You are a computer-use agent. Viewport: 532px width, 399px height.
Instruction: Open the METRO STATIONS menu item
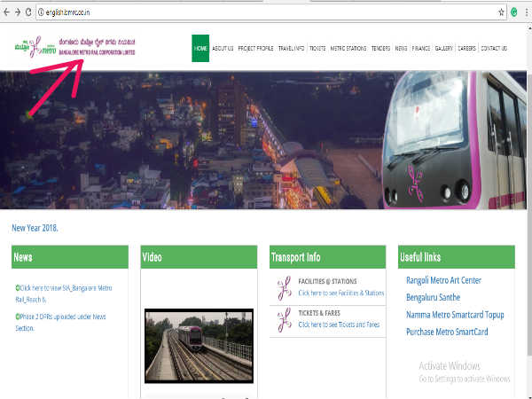(348, 48)
